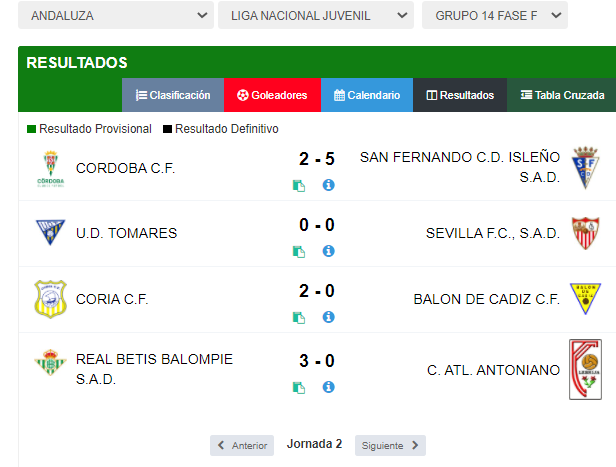616x467 pixels.
Task: Open match report icon for Cordoba C.F. game
Action: [x=299, y=185]
